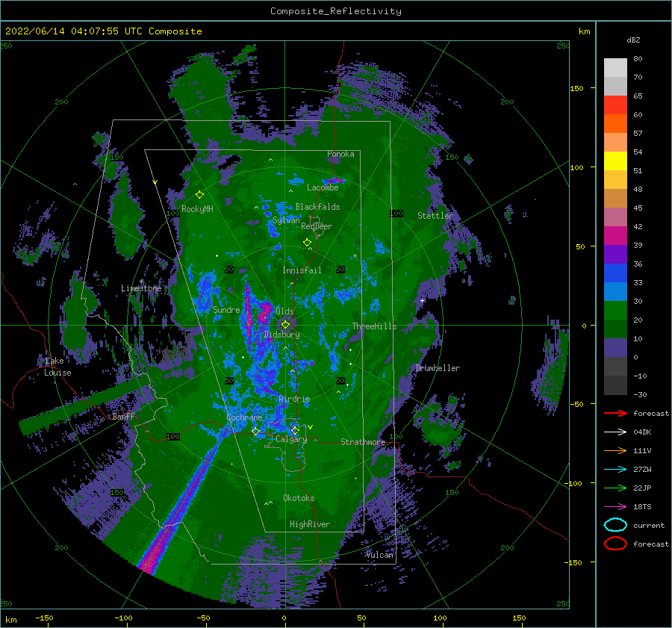Image resolution: width=672 pixels, height=628 pixels.
Task: Click the magenta 18TS arrow in legend
Action: [615, 507]
